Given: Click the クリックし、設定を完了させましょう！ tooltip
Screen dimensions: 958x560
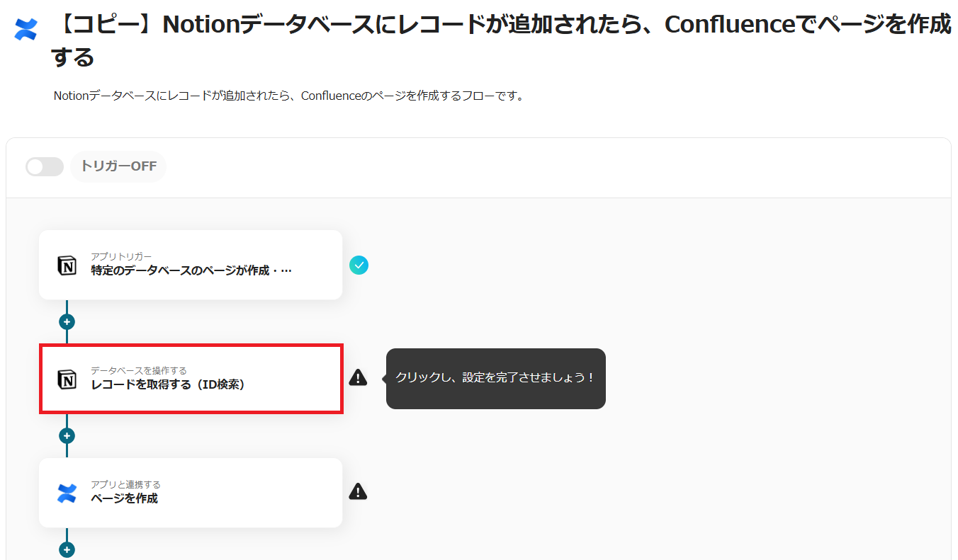Looking at the screenshot, I should point(495,378).
